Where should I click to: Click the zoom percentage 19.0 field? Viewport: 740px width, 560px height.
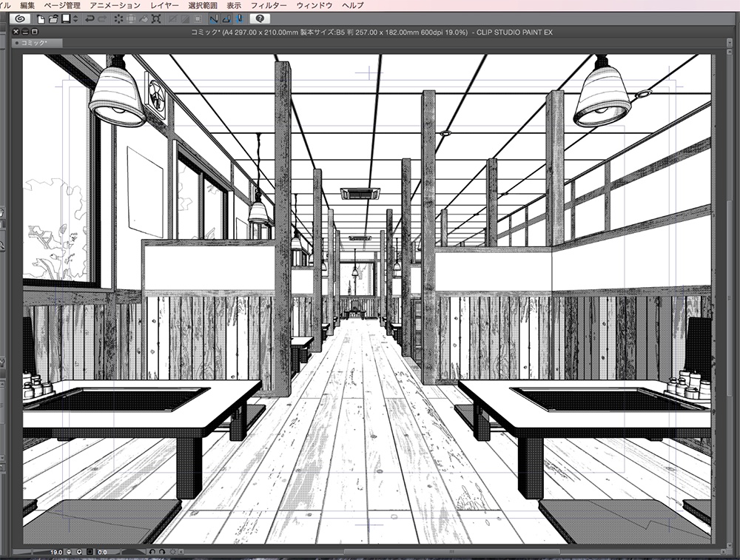click(x=55, y=552)
